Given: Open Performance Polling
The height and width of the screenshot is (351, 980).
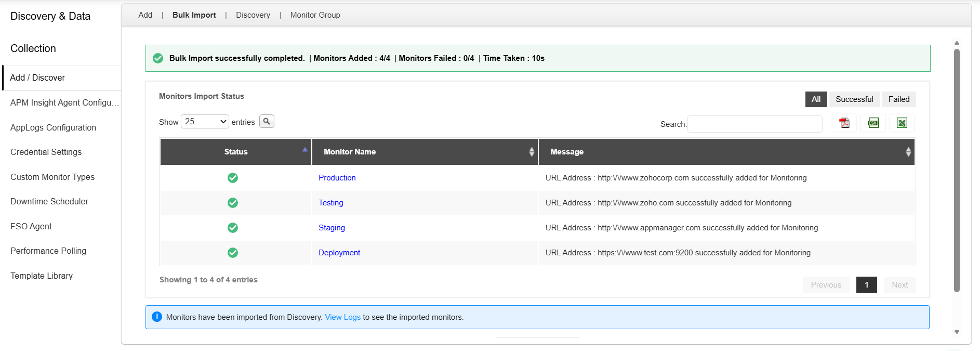Looking at the screenshot, I should tap(48, 251).
